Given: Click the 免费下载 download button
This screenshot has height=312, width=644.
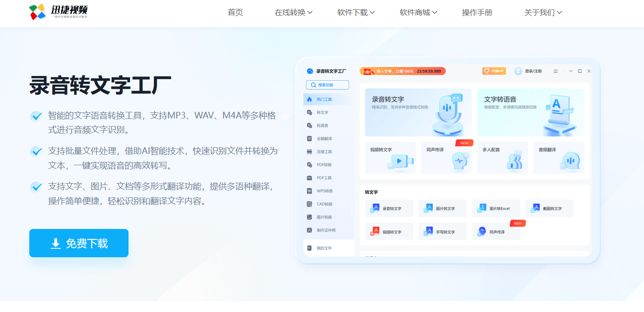Looking at the screenshot, I should coord(78,243).
